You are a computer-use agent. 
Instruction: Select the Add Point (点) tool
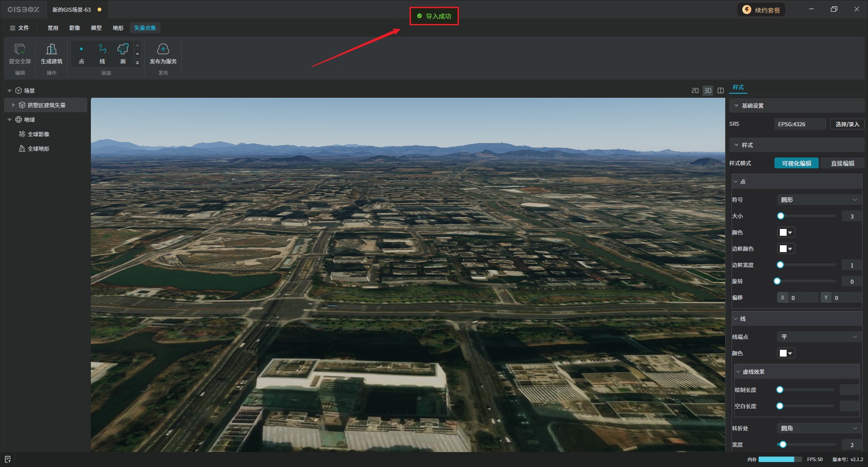pyautogui.click(x=81, y=49)
